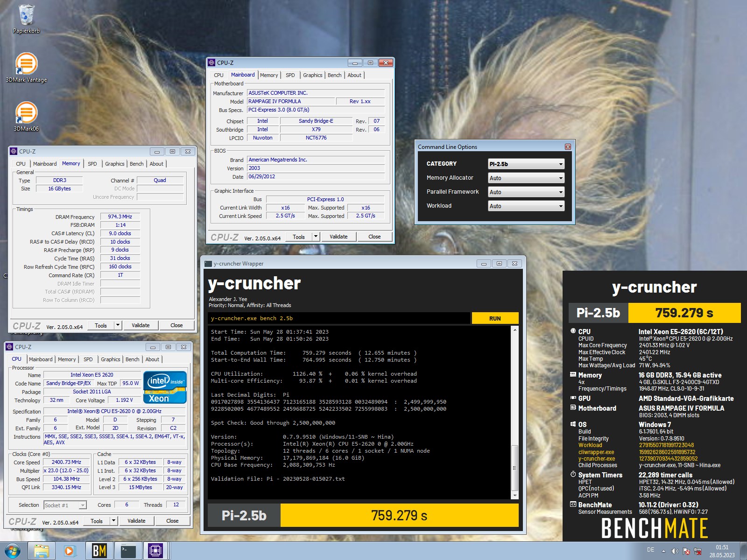Select CPU tab in Memory CPU-Z window
Image resolution: width=747 pixels, height=560 pixels.
(x=21, y=164)
